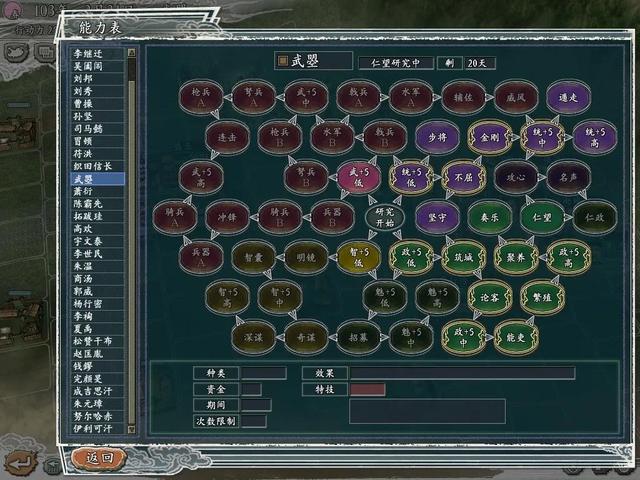Select the 仁政 skill node
Image resolution: width=640 pixels, height=480 pixels.
pyautogui.click(x=595, y=217)
